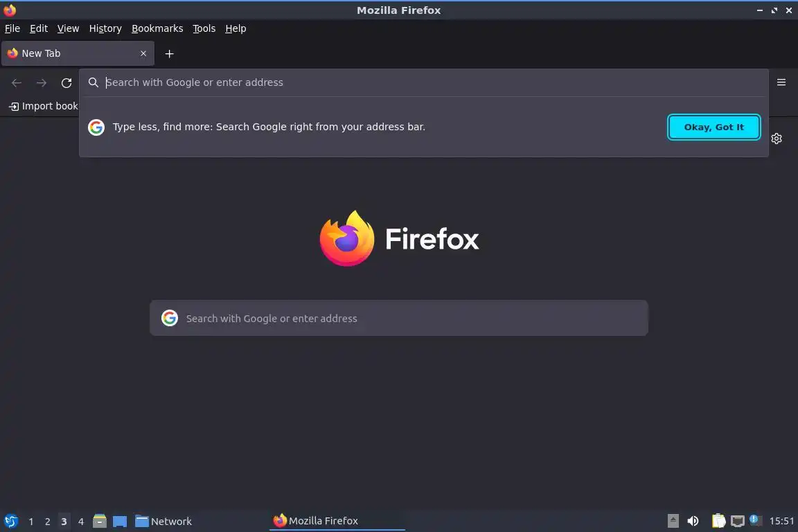798x532 pixels.
Task: Click network monitor icon in tray
Action: 738,521
